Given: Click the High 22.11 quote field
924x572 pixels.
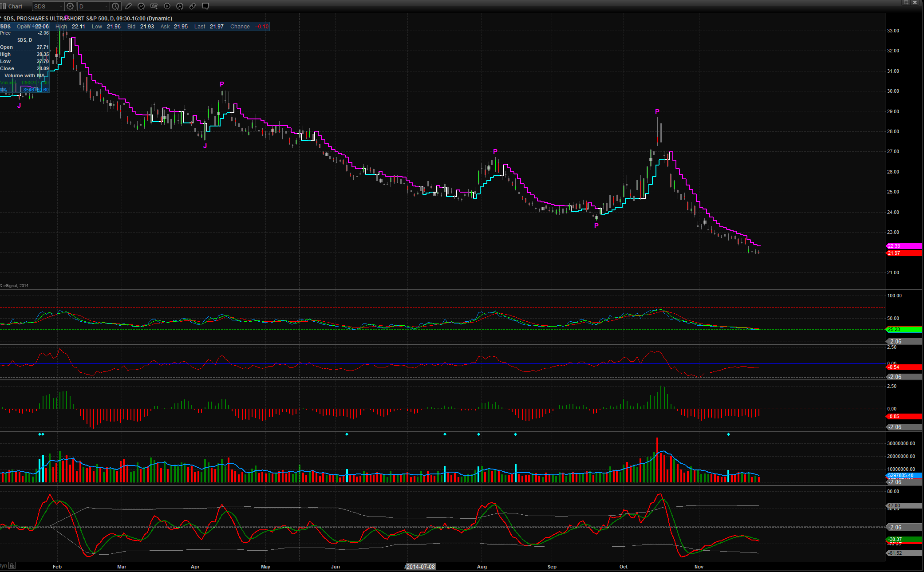Looking at the screenshot, I should tap(70, 27).
